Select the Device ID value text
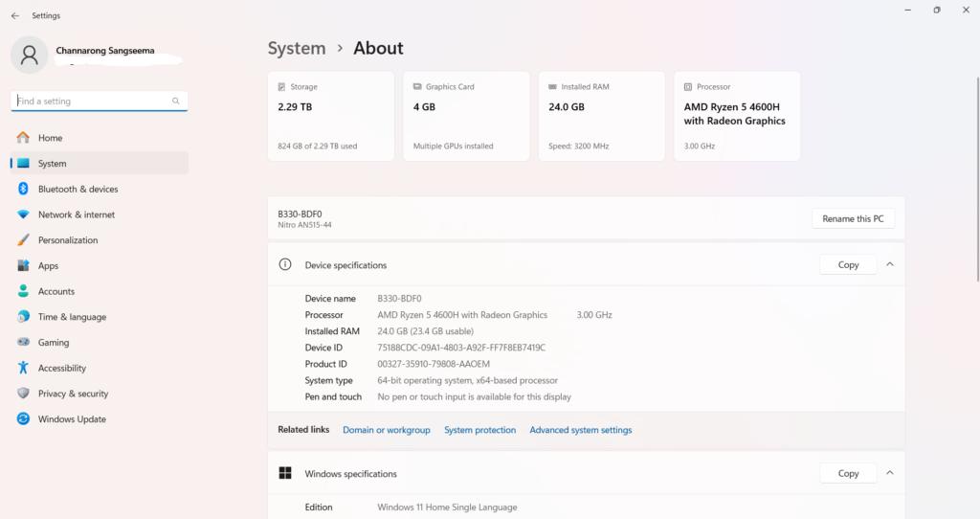This screenshot has width=980, height=519. coord(461,348)
